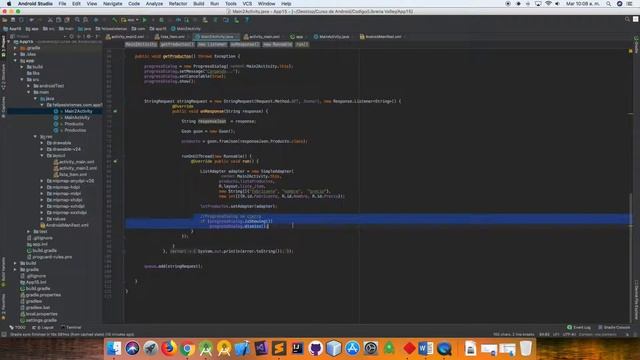Open activity_main.xml in the layout folder
The height and width of the screenshot is (360, 640).
(x=76, y=162)
